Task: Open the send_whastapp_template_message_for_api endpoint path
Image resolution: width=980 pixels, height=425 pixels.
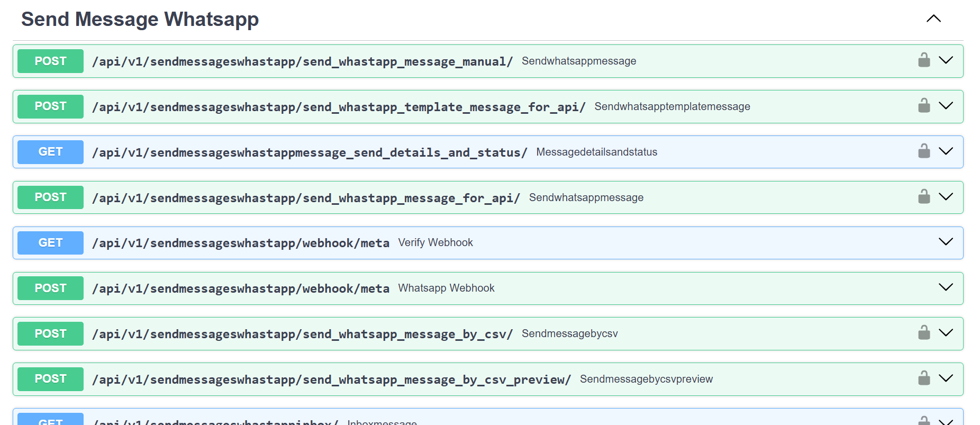Action: pos(339,107)
